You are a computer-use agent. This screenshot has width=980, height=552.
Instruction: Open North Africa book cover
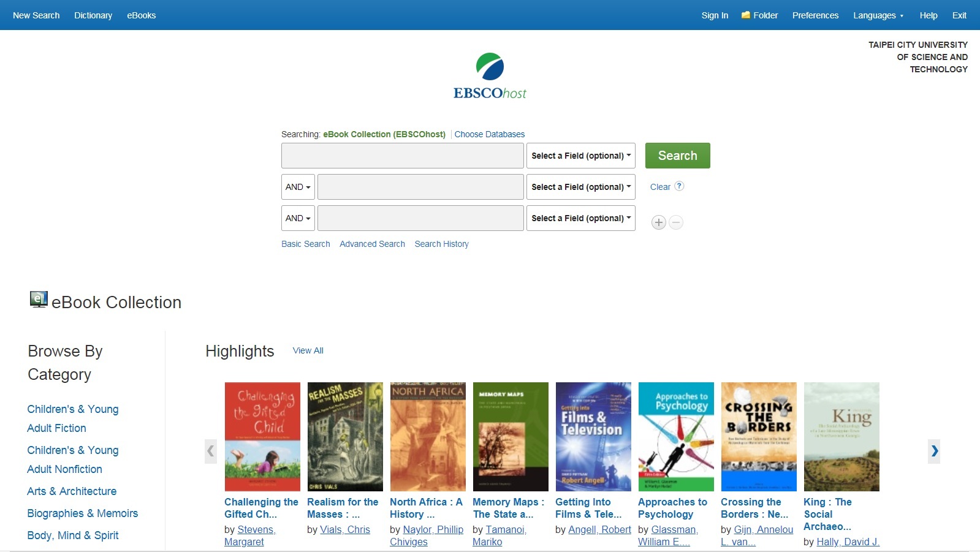(x=428, y=437)
